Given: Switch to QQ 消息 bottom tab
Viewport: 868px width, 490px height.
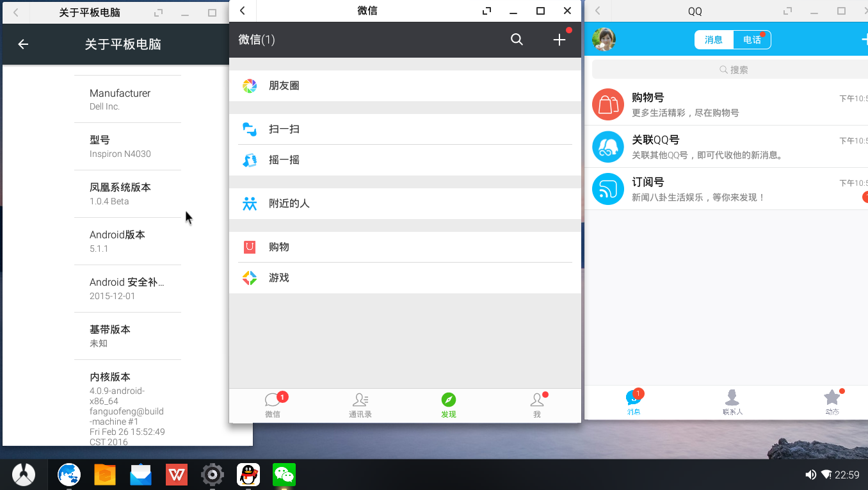Looking at the screenshot, I should [634, 403].
